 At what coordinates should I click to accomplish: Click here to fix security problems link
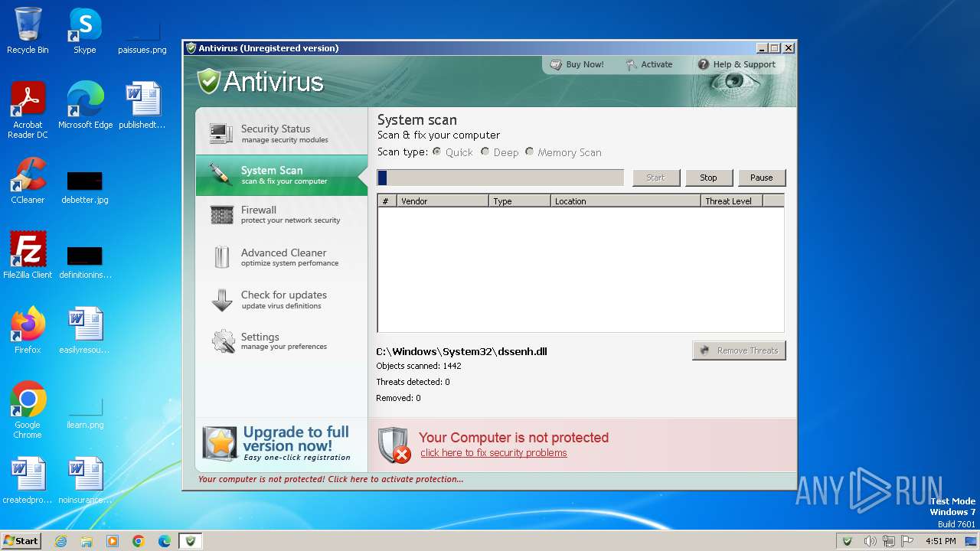[494, 453]
